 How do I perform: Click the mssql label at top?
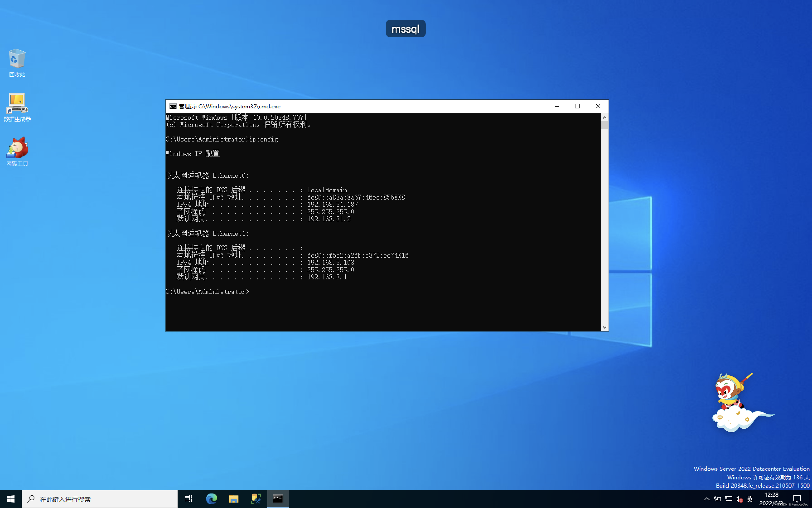[405, 29]
